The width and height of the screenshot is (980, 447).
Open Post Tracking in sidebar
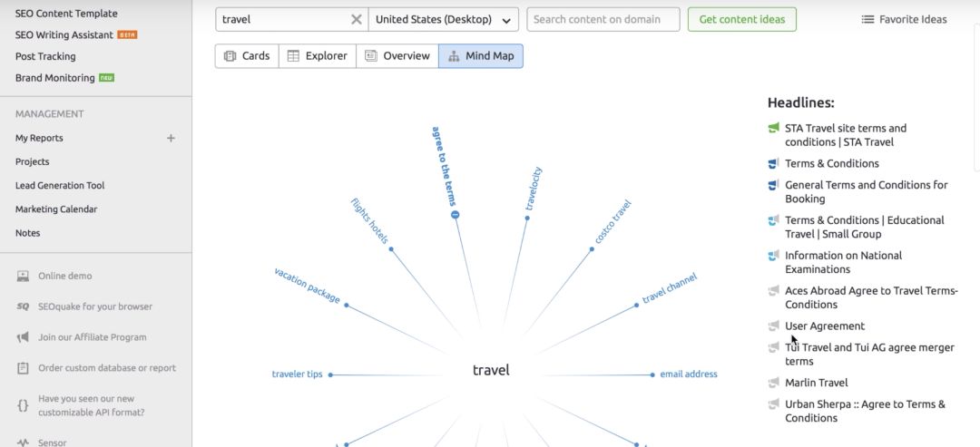tap(45, 56)
